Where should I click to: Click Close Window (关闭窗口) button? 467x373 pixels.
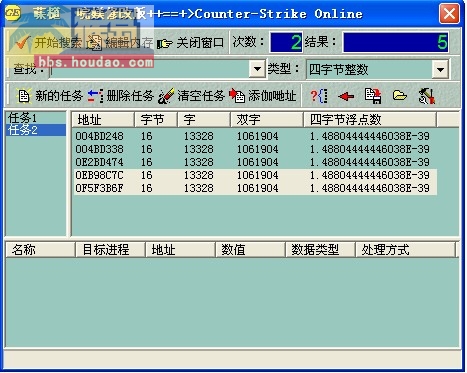point(191,43)
